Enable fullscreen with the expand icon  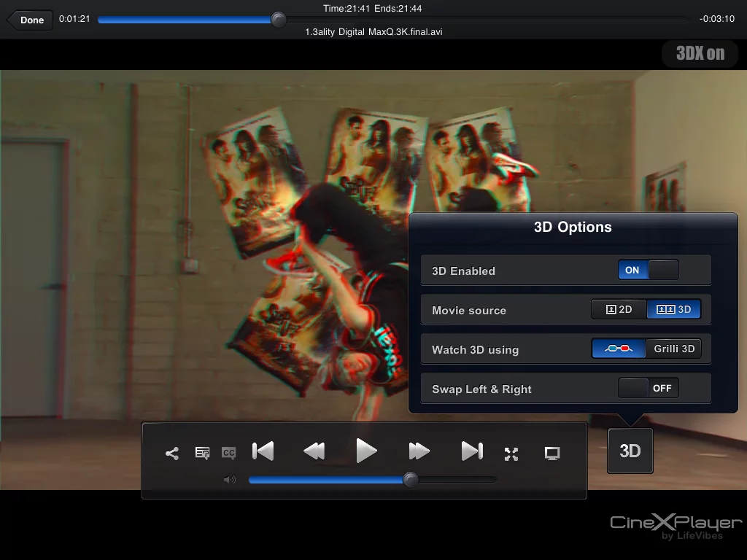[511, 453]
